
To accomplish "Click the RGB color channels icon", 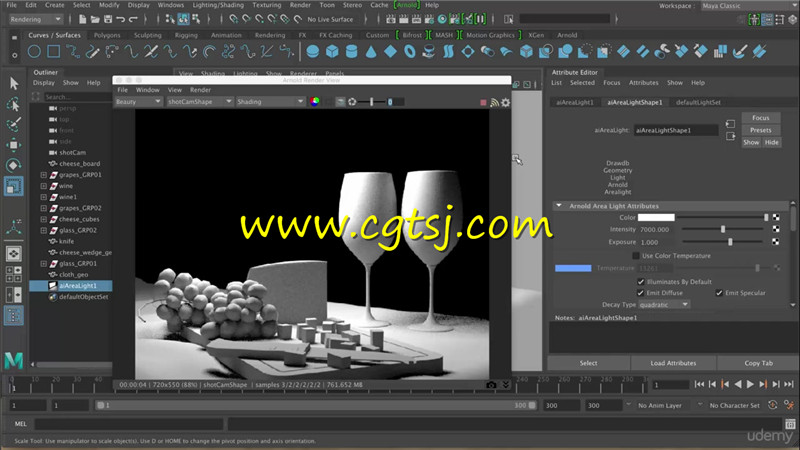I will pos(315,102).
